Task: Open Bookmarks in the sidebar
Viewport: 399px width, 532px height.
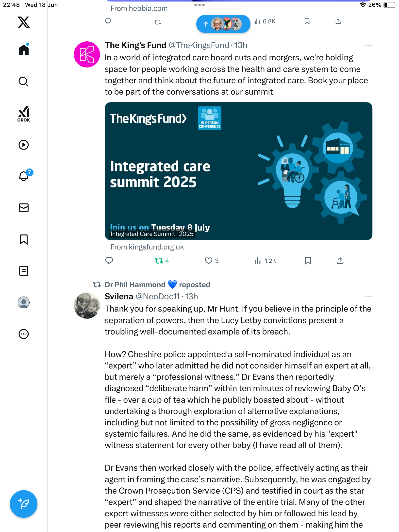Action: click(x=24, y=239)
